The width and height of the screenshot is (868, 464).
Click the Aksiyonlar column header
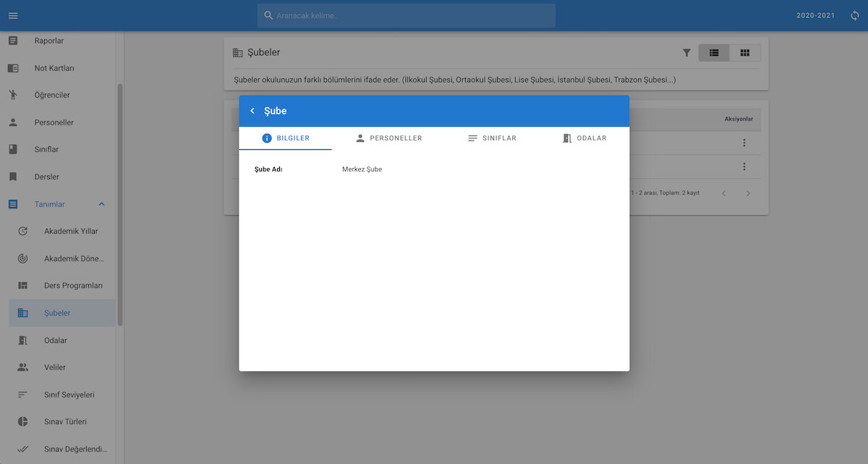[739, 119]
